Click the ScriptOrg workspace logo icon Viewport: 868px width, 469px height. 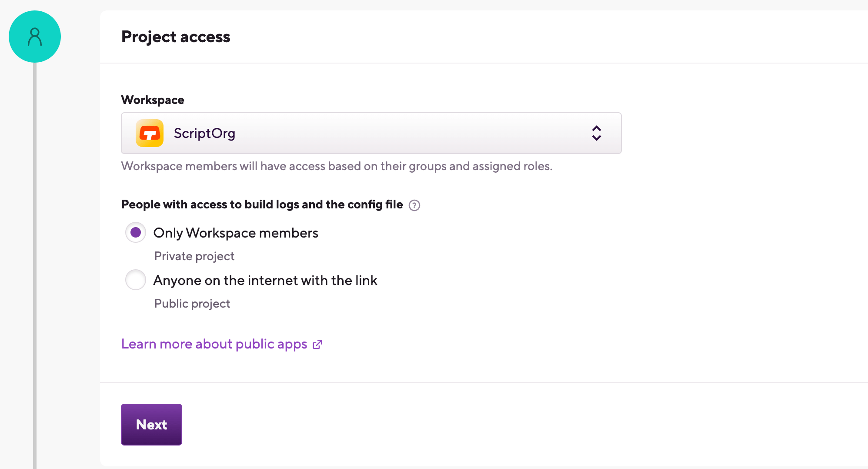[x=150, y=133]
